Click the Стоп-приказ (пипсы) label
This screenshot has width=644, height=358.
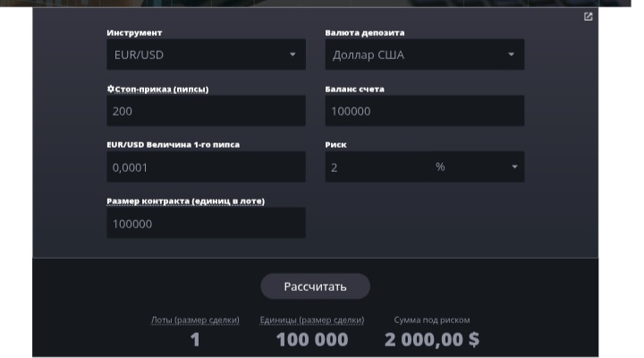[x=161, y=89]
